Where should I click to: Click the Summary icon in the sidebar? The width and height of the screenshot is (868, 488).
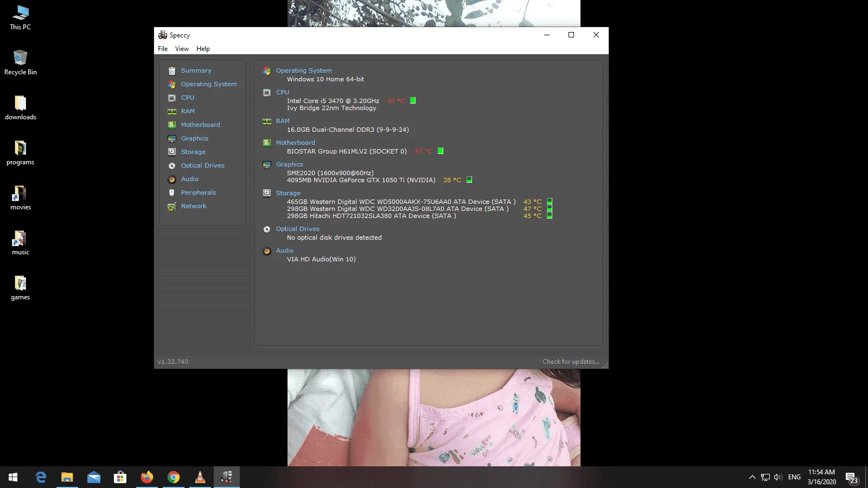(172, 71)
